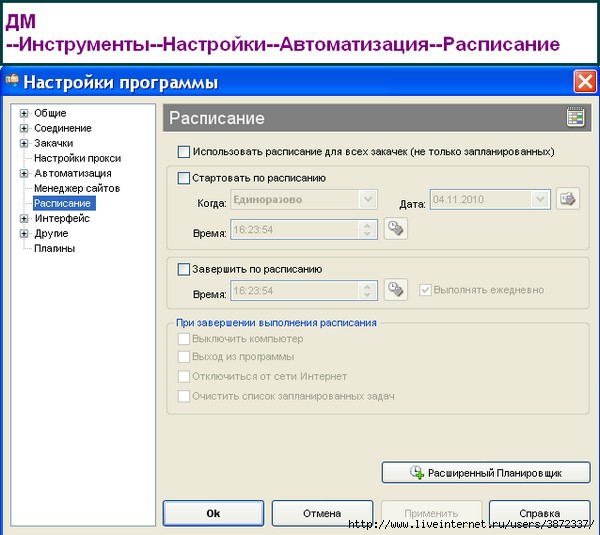Tick Выход из программы option
The width and height of the screenshot is (600, 535).
184,357
